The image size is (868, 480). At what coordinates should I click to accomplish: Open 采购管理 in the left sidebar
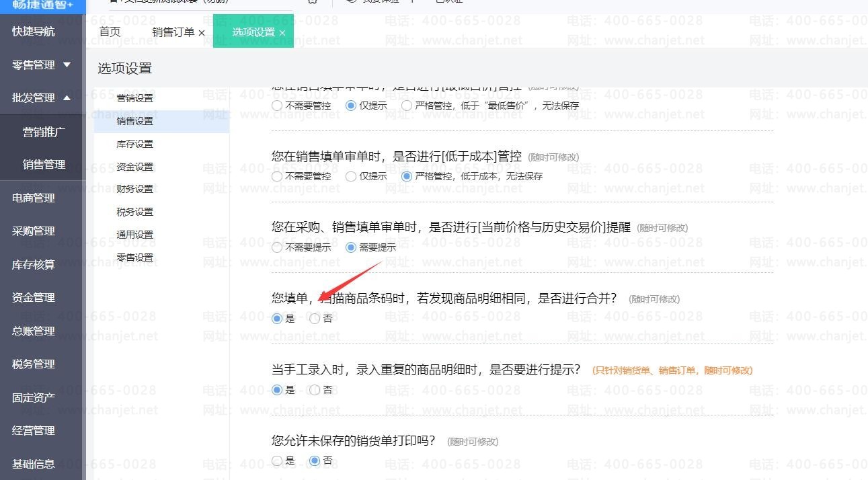(x=34, y=231)
